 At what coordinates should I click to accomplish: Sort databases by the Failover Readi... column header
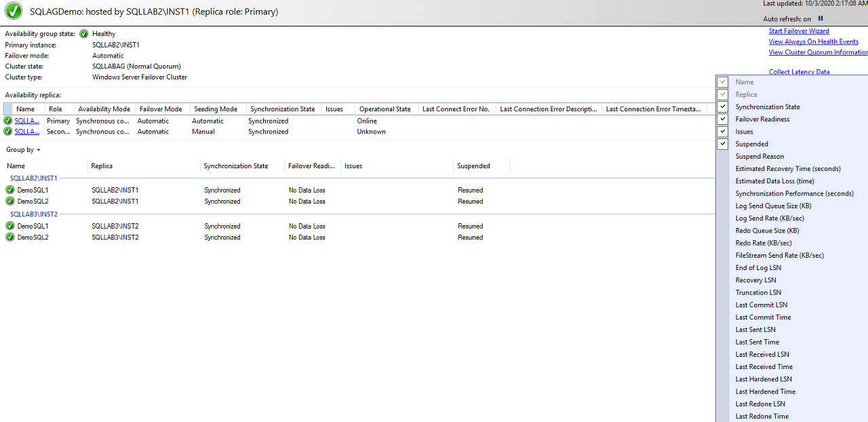coord(312,166)
